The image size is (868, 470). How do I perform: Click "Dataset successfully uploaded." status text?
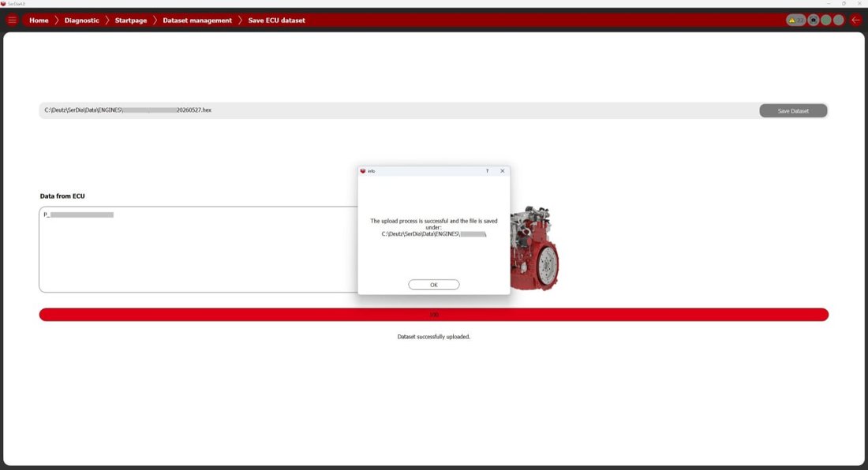[x=433, y=337]
